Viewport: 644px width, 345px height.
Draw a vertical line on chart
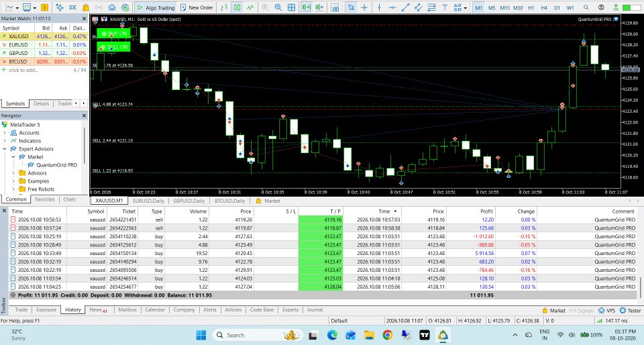click(x=379, y=7)
